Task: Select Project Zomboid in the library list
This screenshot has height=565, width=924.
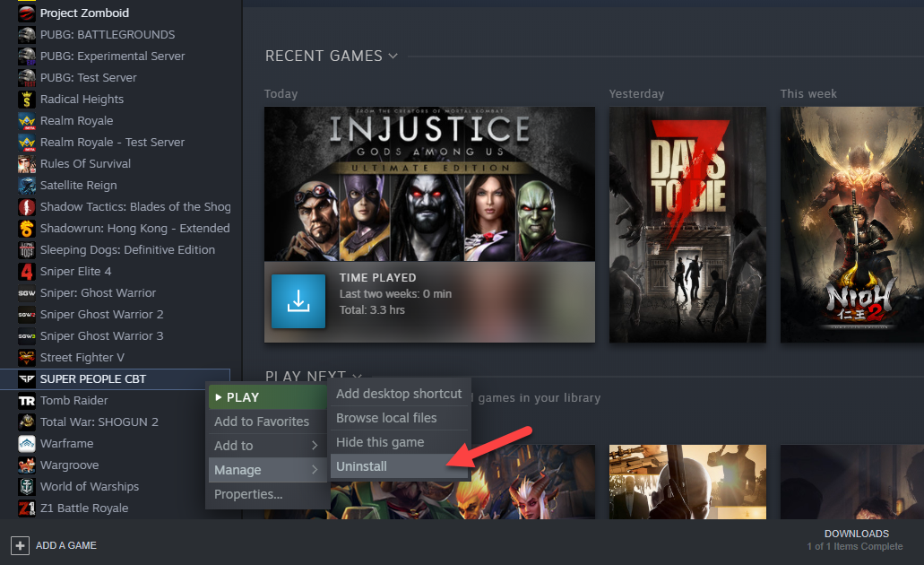Action: [x=84, y=13]
